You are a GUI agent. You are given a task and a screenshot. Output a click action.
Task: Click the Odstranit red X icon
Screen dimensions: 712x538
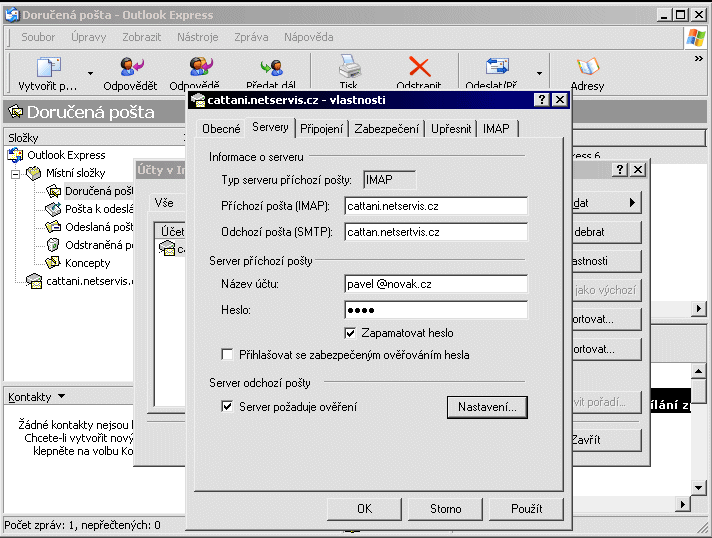(420, 67)
